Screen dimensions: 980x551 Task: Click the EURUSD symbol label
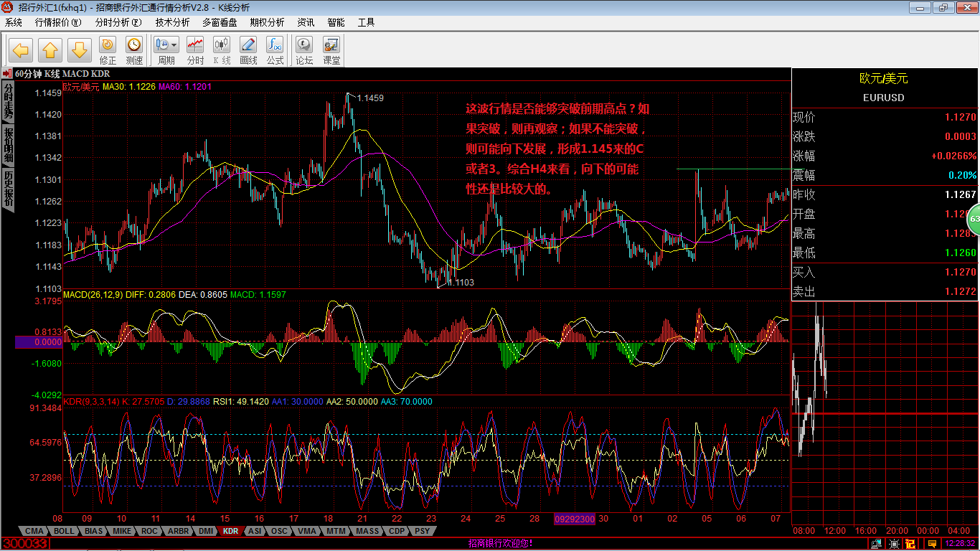pos(884,98)
